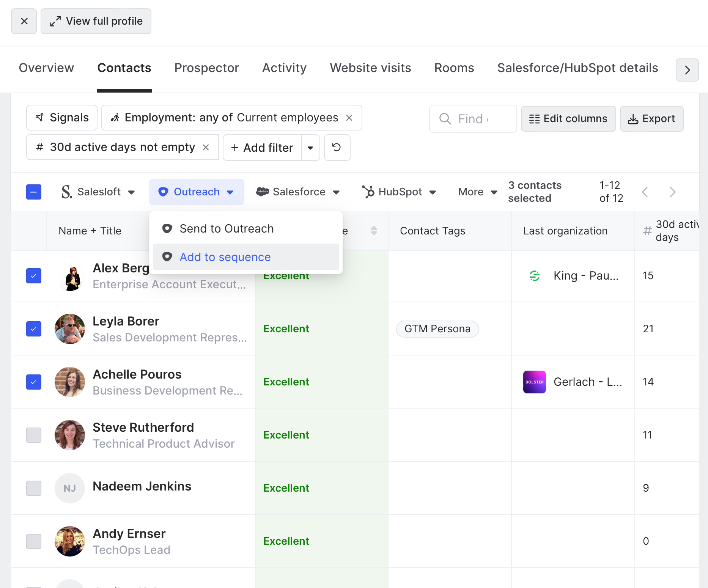Focus the Find search field

point(473,119)
